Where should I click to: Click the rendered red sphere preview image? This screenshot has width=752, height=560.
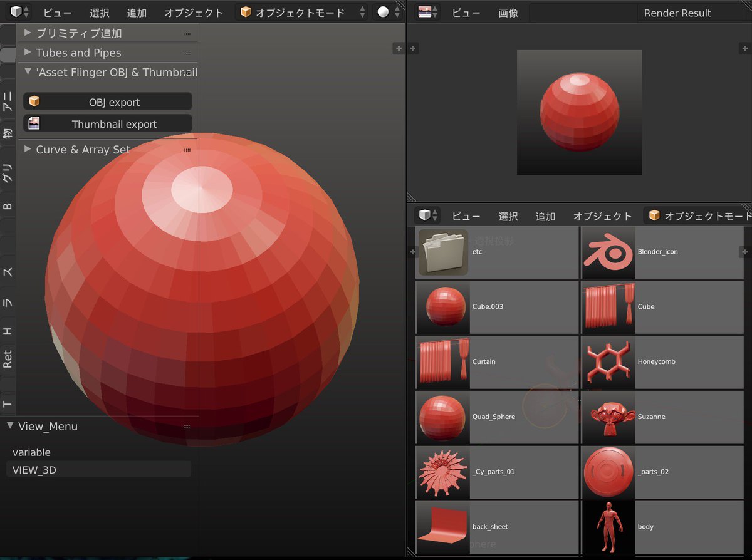pos(579,112)
